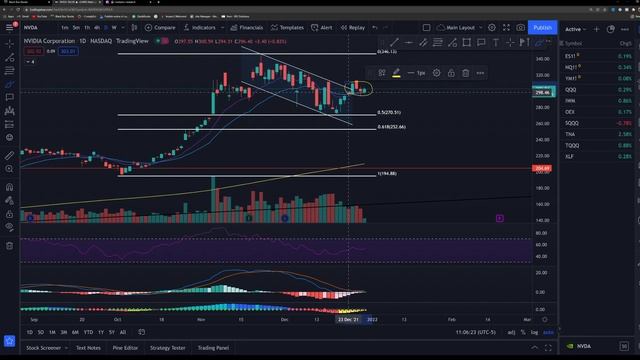
Task: Toggle log scale
Action: (534, 332)
